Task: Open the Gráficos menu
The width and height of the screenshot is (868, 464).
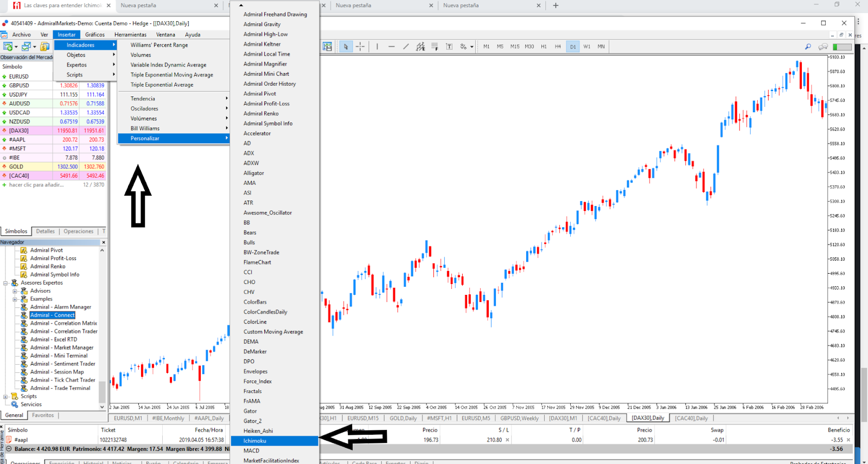Action: pos(95,35)
